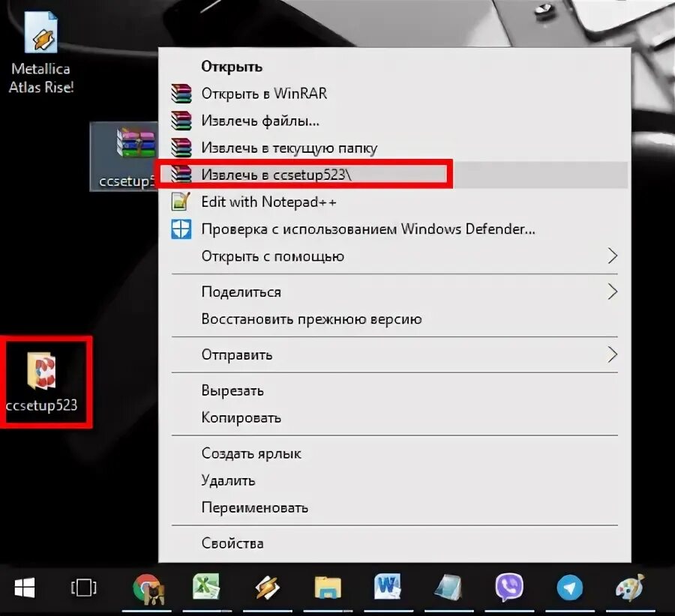
Task: Open the Metallica Atlas Rise! desktop file
Action: tap(40, 52)
